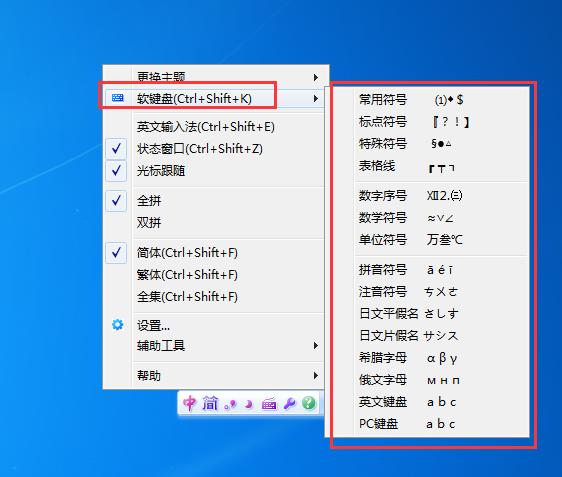
Task: Toggle the 全拼 checked option
Action: pos(116,201)
